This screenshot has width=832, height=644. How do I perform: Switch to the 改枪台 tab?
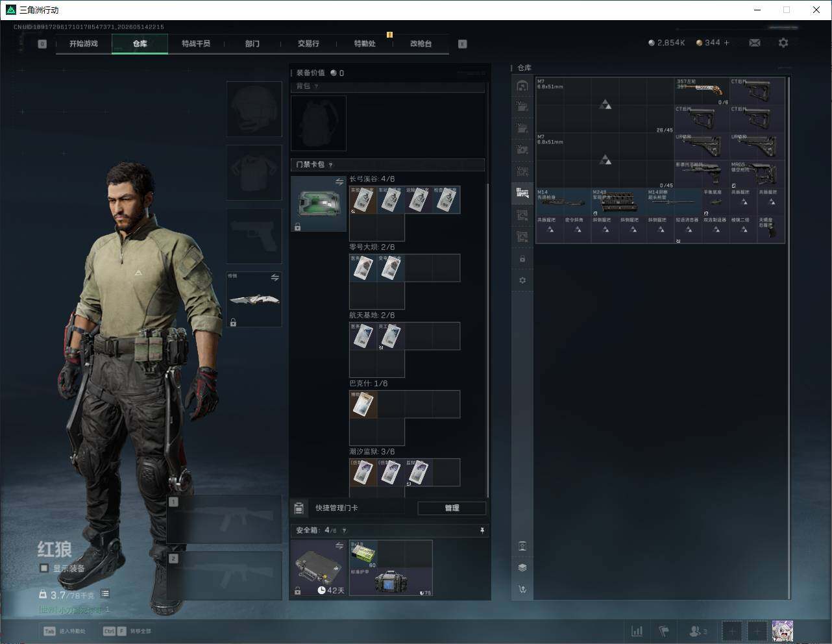pos(421,43)
